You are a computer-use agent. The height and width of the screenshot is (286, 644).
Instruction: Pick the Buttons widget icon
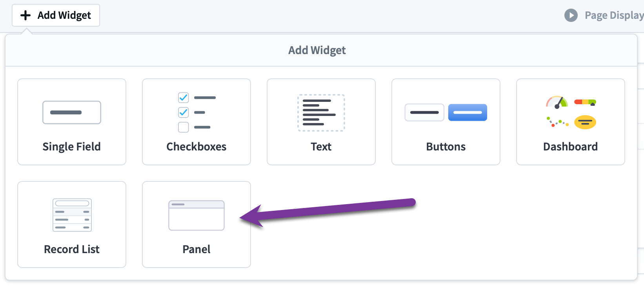pyautogui.click(x=446, y=112)
